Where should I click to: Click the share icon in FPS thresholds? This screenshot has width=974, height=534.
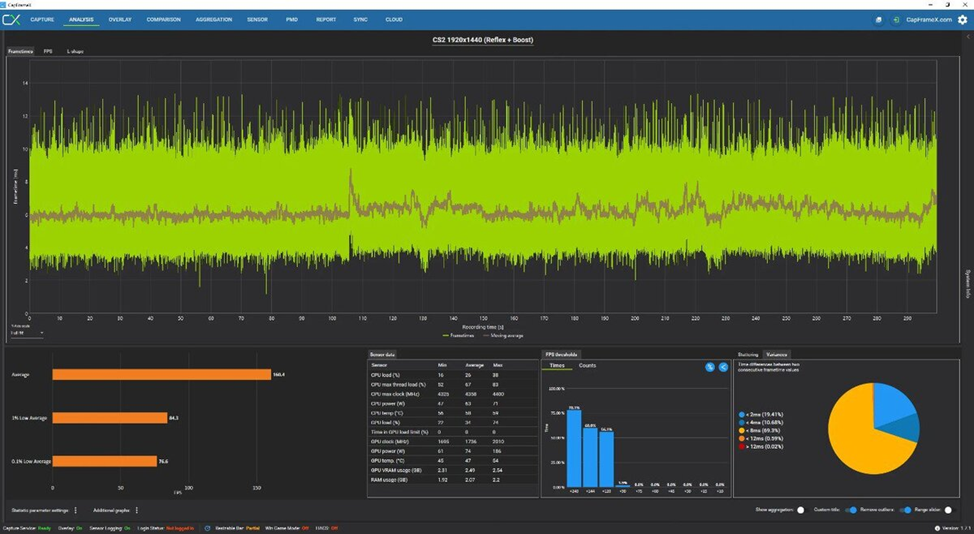click(x=723, y=367)
